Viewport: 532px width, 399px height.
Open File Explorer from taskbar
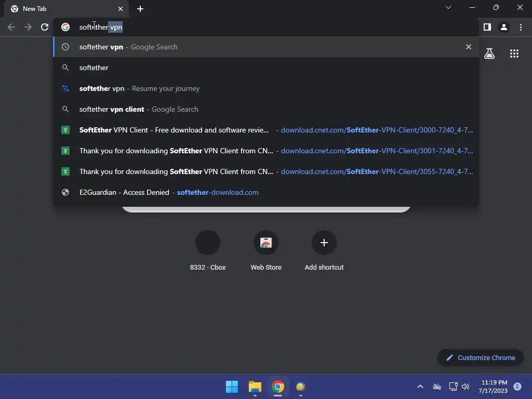[255, 387]
